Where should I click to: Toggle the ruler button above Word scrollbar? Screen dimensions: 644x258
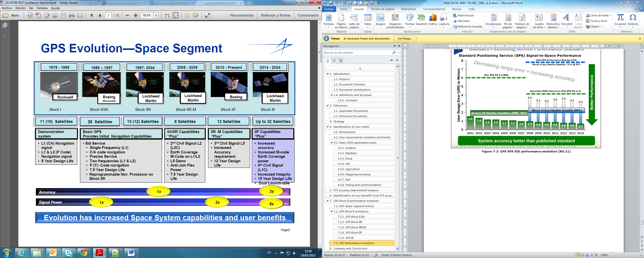click(641, 46)
